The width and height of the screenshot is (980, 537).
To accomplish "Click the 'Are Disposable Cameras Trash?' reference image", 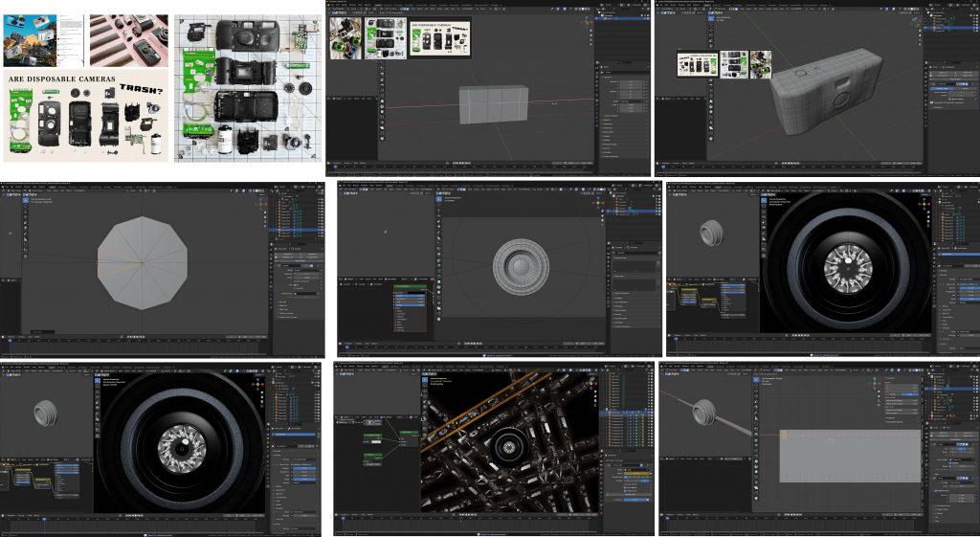I will tap(85, 116).
